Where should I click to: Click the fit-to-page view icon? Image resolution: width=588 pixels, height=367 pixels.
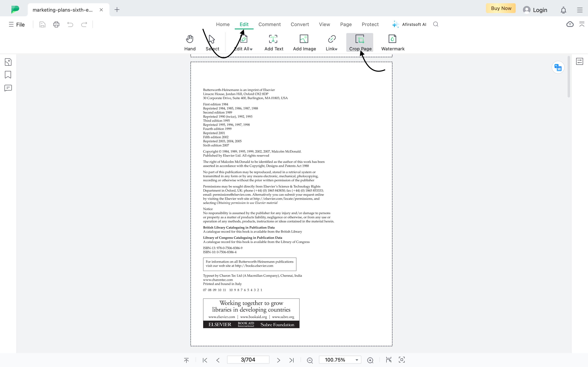pyautogui.click(x=402, y=360)
